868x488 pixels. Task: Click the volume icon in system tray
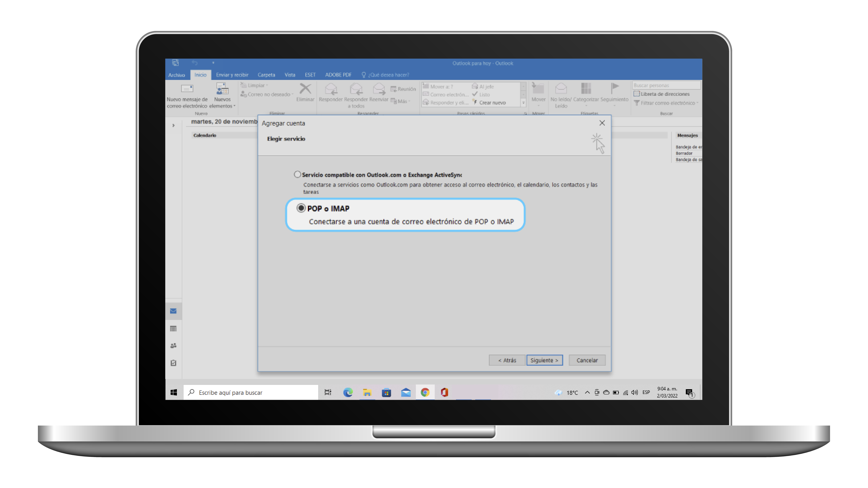click(x=635, y=392)
